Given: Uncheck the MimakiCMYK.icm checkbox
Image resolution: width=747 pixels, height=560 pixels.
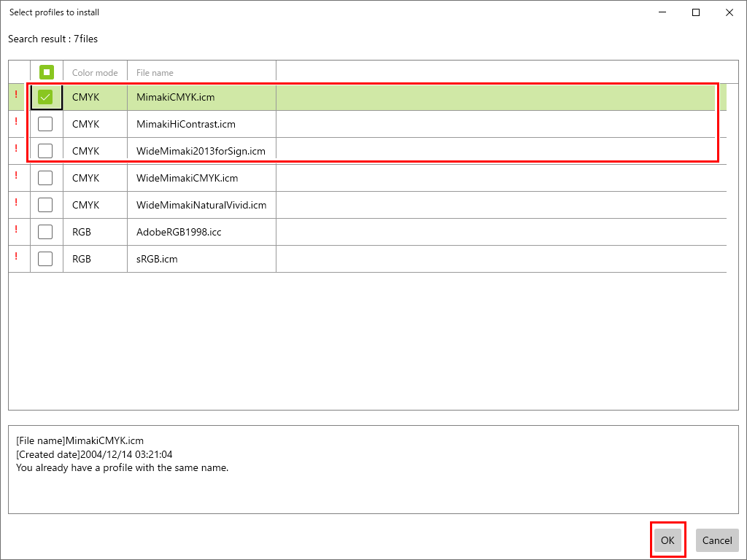Looking at the screenshot, I should coord(45,97).
